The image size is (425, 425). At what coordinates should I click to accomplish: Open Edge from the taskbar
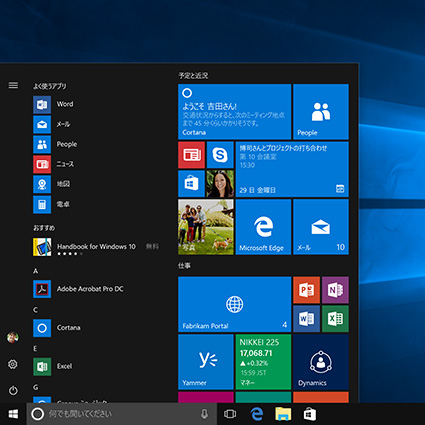pyautogui.click(x=257, y=414)
